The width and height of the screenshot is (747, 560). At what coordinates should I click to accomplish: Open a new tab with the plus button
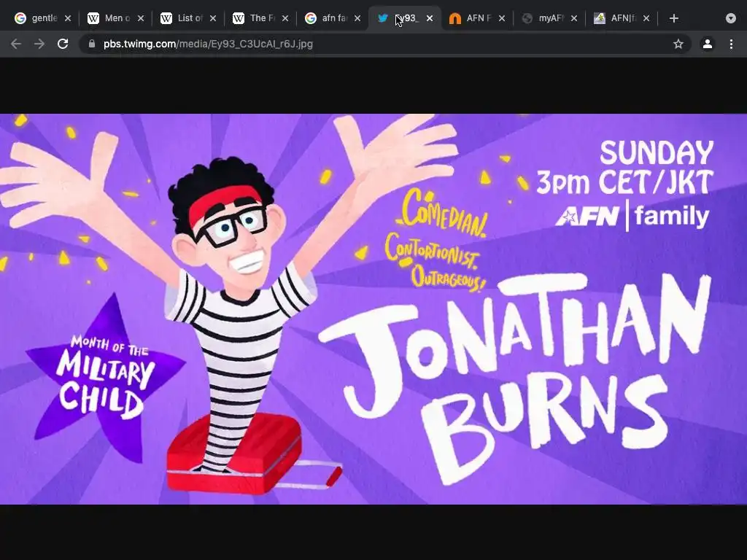(673, 18)
